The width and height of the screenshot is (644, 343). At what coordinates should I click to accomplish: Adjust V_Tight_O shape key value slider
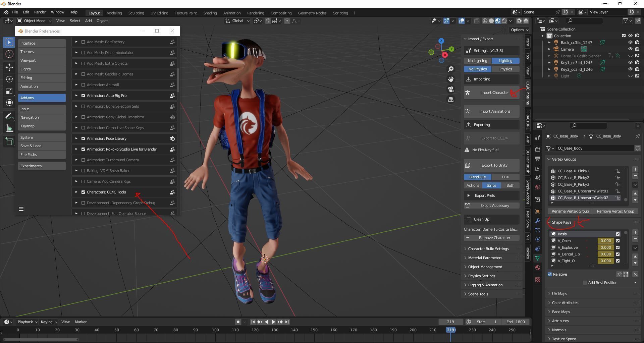pos(606,261)
